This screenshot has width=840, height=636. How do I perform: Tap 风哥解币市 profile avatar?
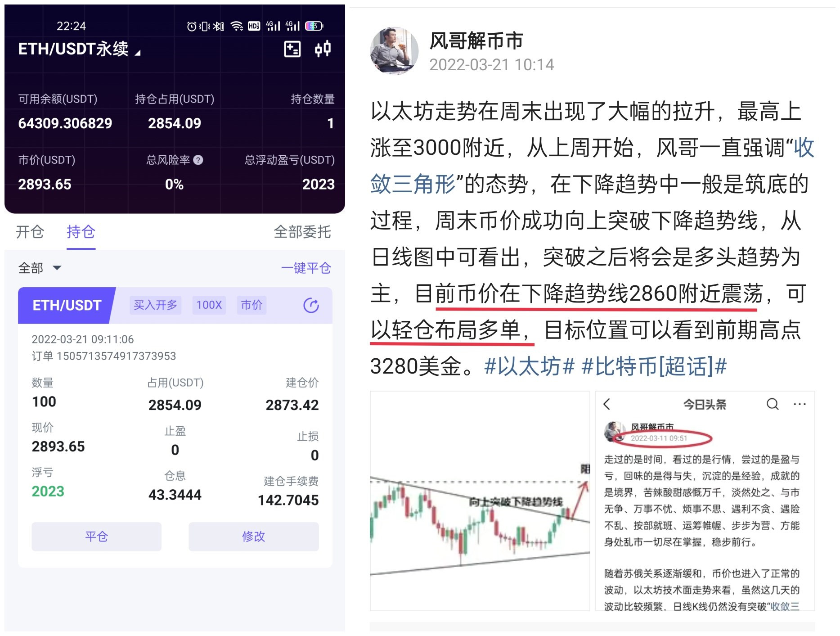click(x=394, y=50)
